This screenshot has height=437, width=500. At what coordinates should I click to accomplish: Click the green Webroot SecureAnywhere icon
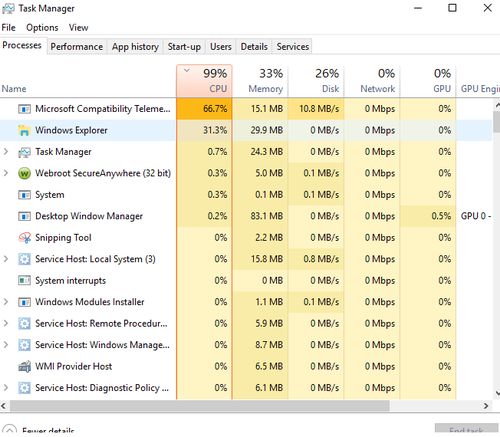click(24, 173)
